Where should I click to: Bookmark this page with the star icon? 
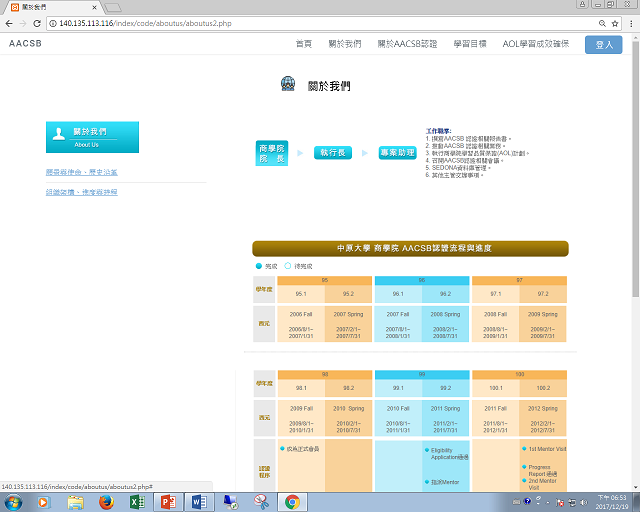[x=615, y=24]
